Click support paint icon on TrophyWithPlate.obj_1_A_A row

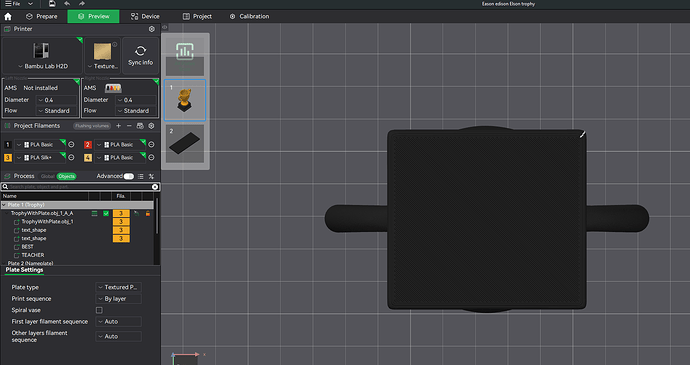136,213
